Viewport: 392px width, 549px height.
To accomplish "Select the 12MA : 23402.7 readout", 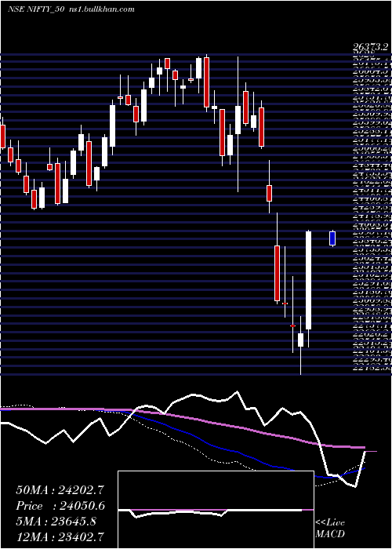I will click(x=60, y=536).
